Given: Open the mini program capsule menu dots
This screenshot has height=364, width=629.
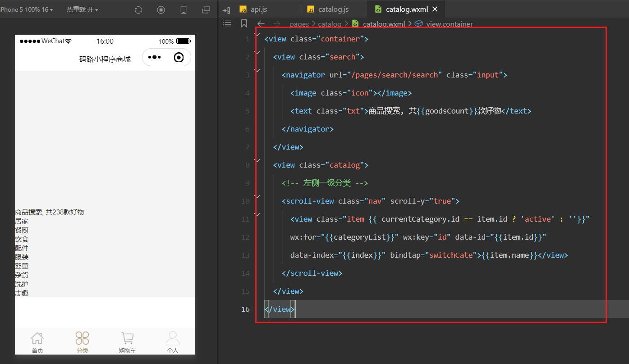Looking at the screenshot, I should click(x=154, y=57).
